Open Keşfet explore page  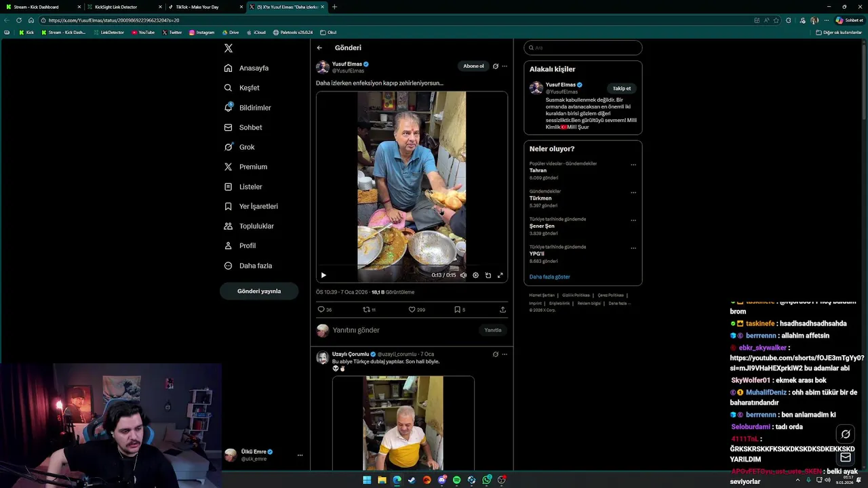(242, 87)
